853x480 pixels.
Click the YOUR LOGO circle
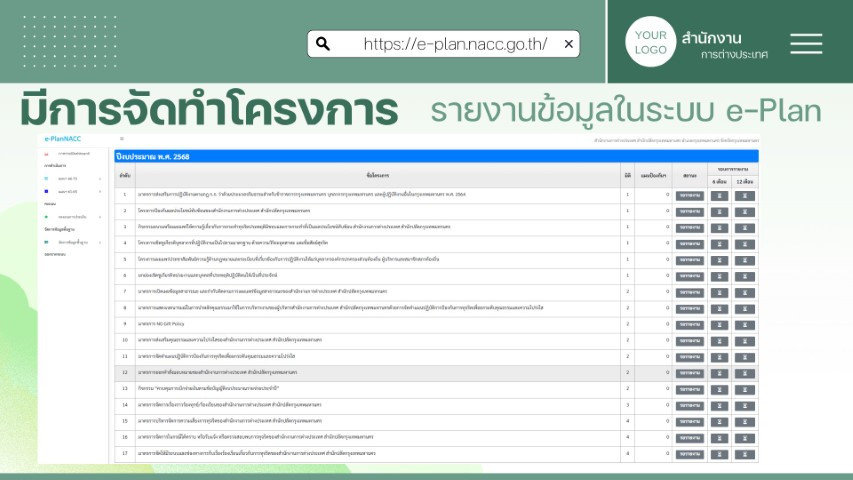click(650, 43)
